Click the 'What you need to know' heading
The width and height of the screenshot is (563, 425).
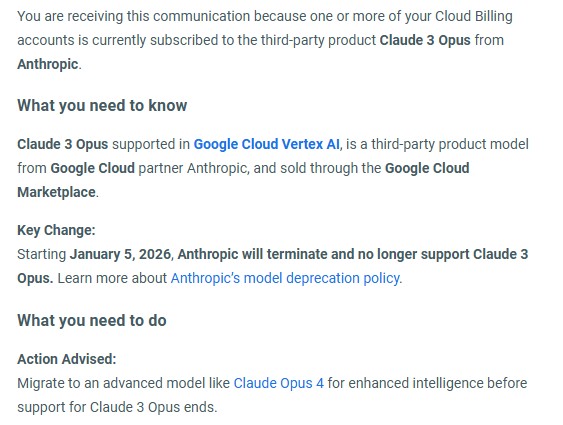click(x=102, y=106)
